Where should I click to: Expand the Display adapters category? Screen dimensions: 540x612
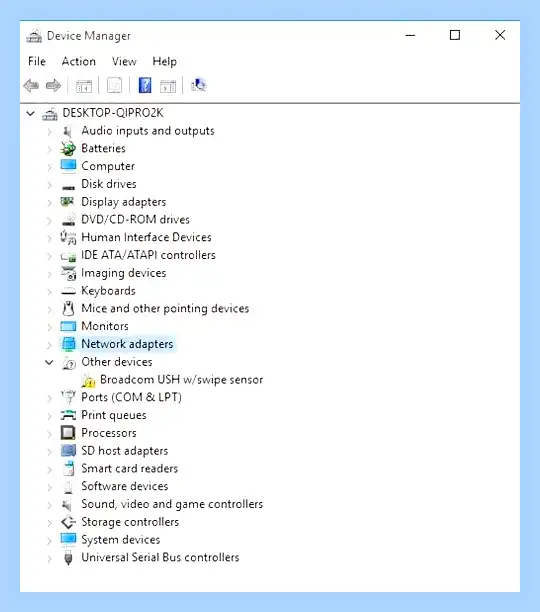[x=49, y=203]
